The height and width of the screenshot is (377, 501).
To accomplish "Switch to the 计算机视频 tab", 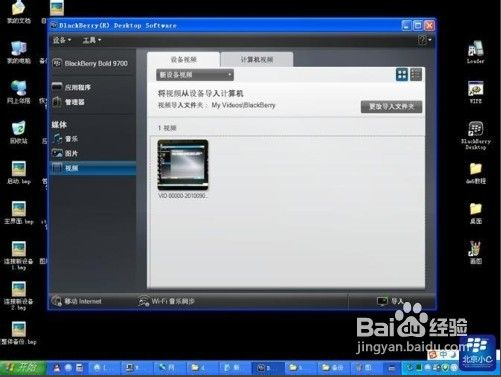I will coord(257,60).
